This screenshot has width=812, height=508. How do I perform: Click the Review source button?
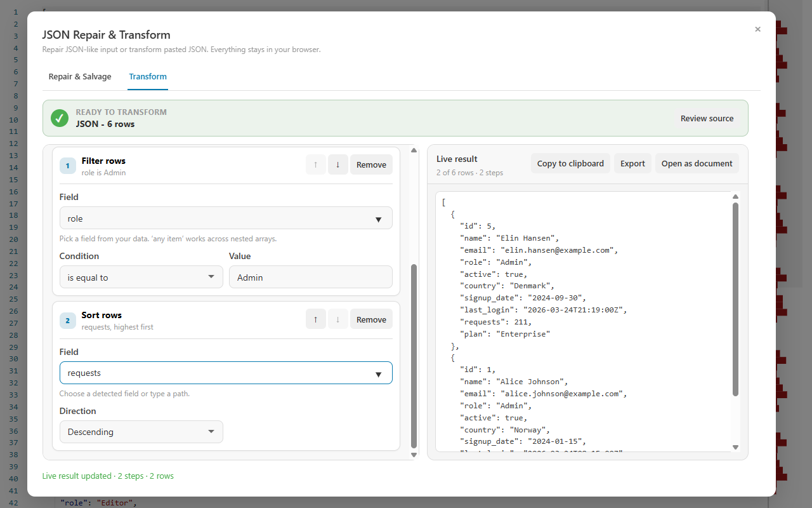[x=707, y=118]
